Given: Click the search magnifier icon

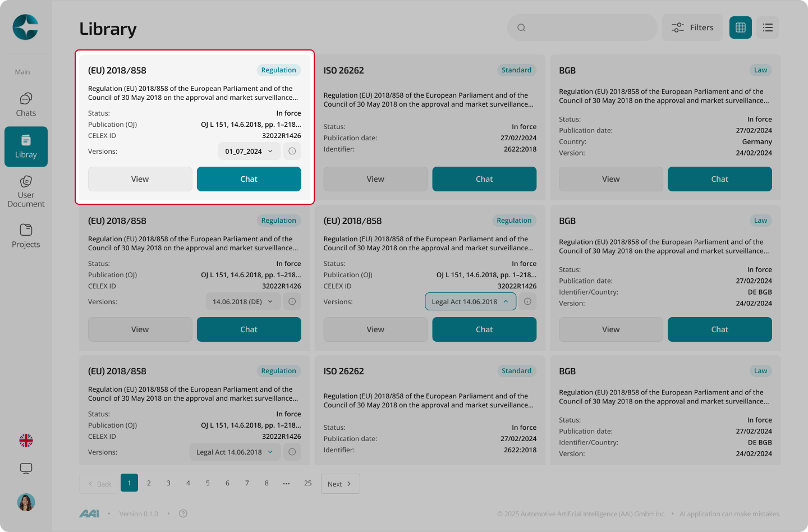Looking at the screenshot, I should [521, 27].
